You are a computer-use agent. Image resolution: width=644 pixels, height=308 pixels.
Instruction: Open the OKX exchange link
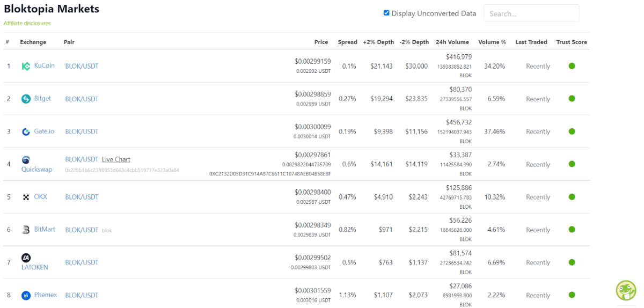click(41, 196)
